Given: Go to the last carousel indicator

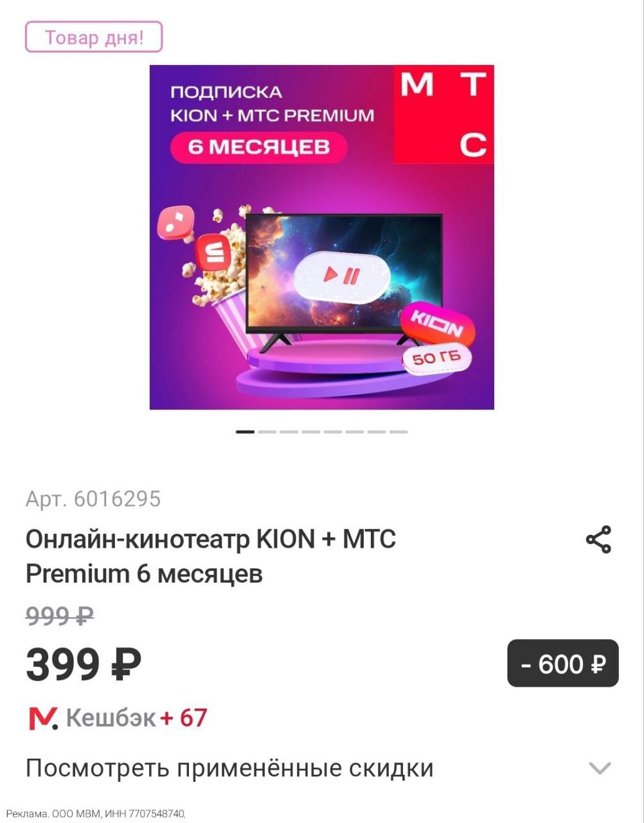Looking at the screenshot, I should point(398,431).
